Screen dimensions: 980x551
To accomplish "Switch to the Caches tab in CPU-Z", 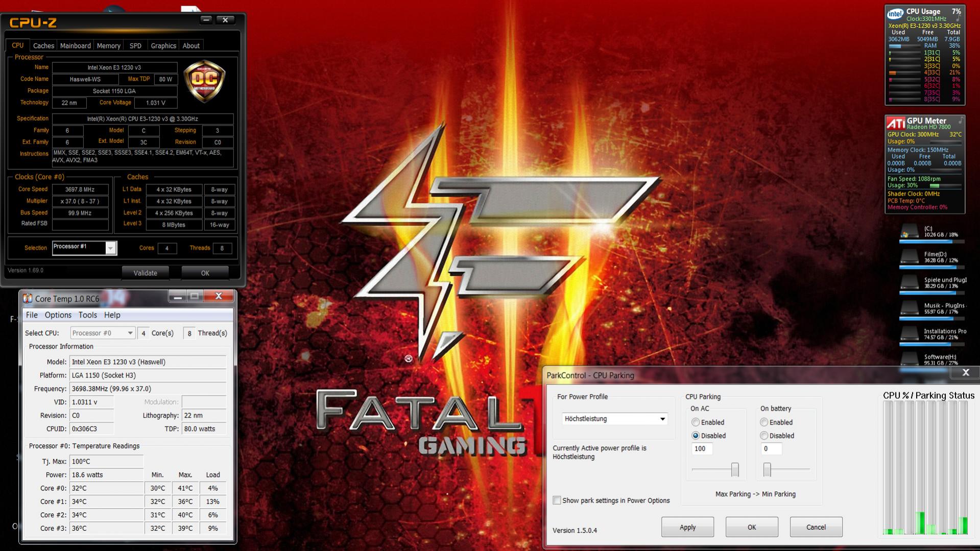I will [43, 46].
